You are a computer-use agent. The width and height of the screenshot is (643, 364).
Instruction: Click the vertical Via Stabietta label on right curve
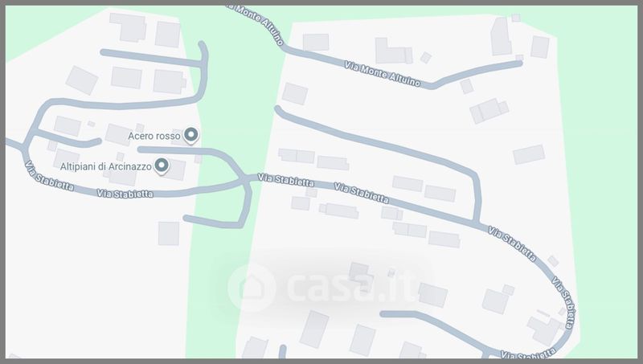(563, 302)
